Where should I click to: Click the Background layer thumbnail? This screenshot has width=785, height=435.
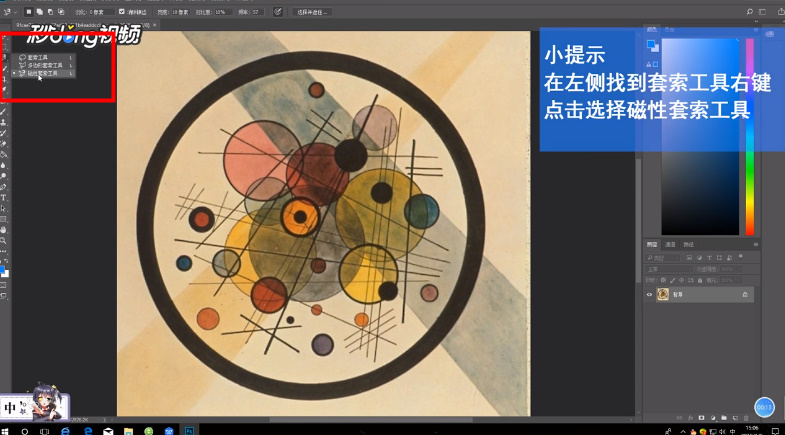[663, 294]
